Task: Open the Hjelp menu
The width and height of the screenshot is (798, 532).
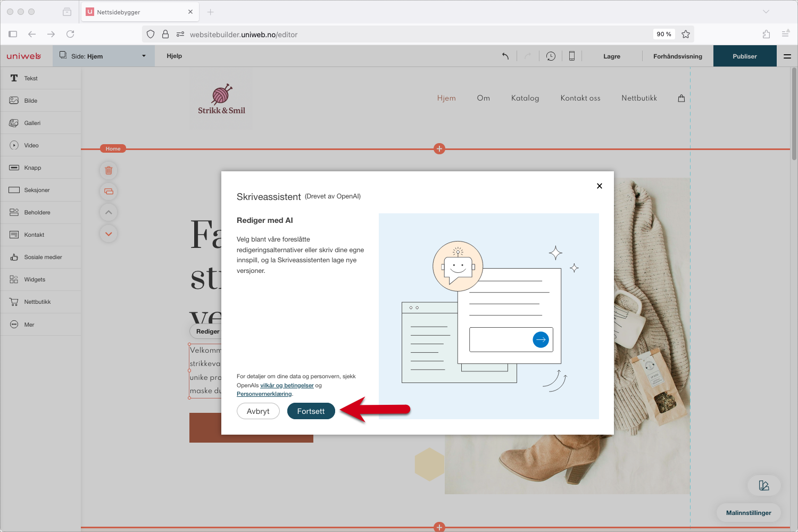Action: coord(174,56)
